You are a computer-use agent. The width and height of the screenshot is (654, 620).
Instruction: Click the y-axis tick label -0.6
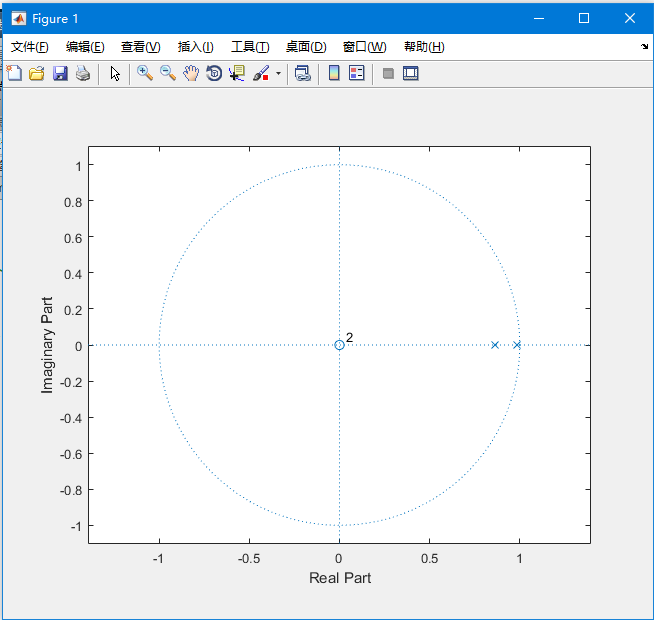tap(71, 454)
